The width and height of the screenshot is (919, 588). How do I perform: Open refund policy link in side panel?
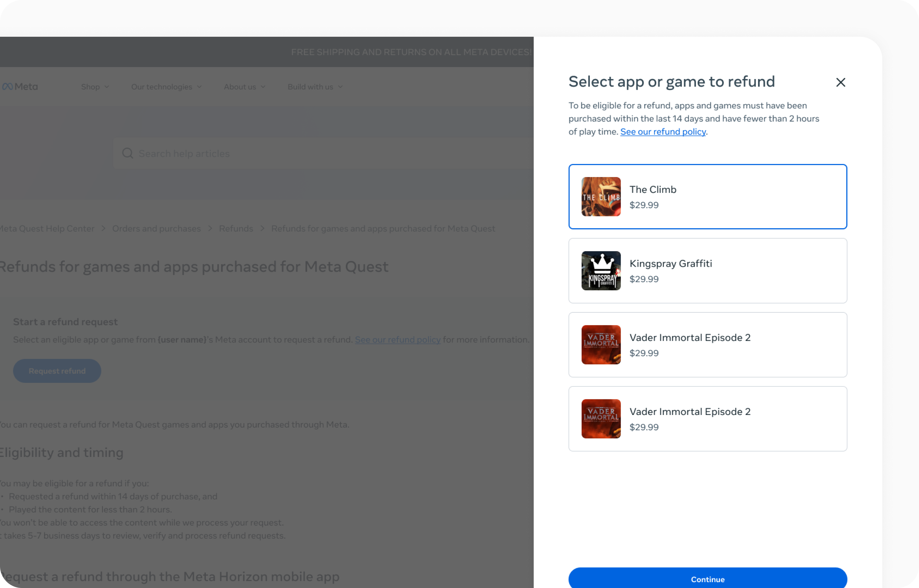663,132
